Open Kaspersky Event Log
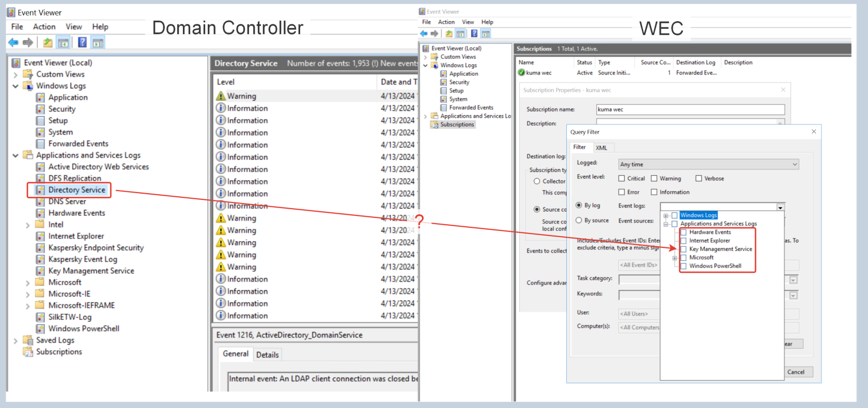This screenshot has width=868, height=408. 83,259
